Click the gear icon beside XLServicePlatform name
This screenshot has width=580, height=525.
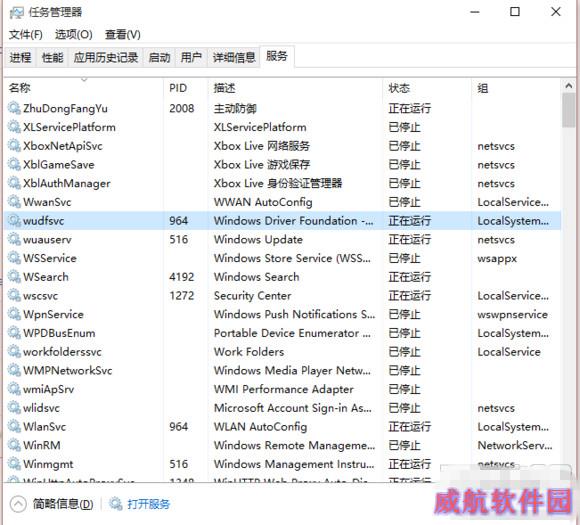[14, 127]
